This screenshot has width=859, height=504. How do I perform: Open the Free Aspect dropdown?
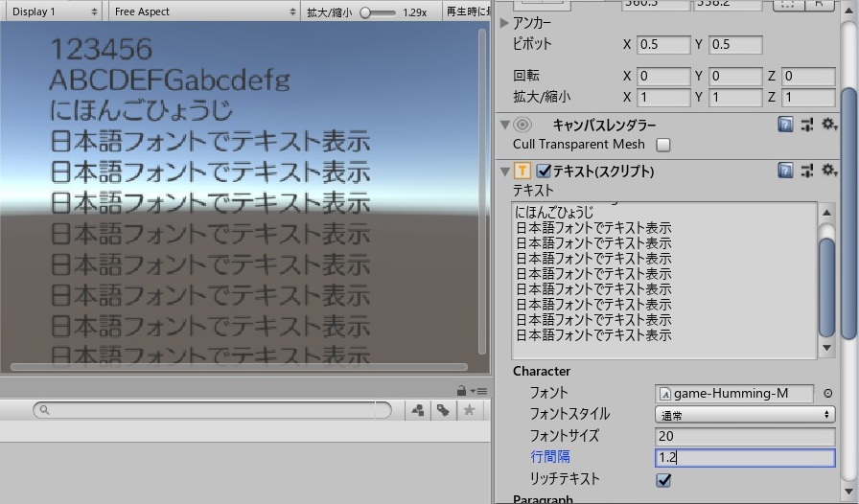[x=203, y=11]
